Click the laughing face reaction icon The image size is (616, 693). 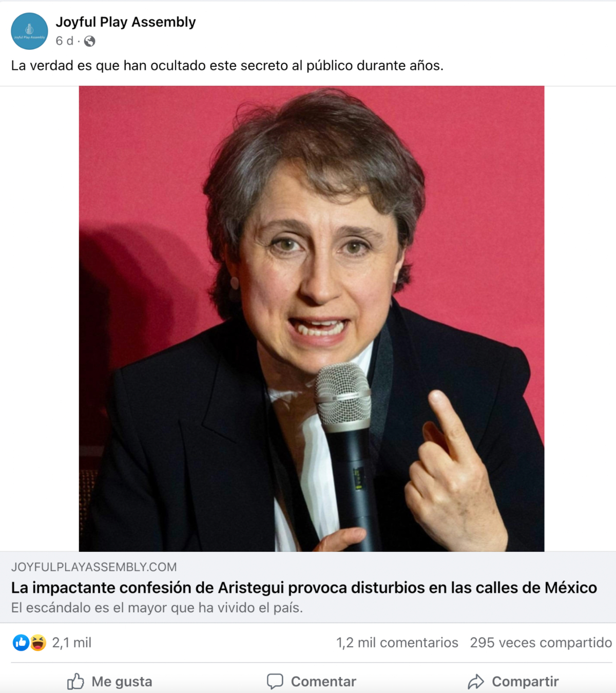[x=38, y=643]
